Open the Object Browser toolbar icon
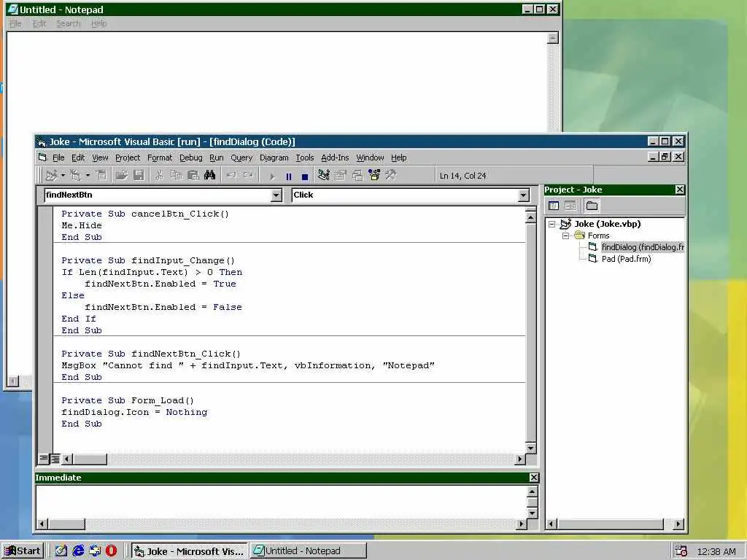The width and height of the screenshot is (747, 560). coord(374,176)
